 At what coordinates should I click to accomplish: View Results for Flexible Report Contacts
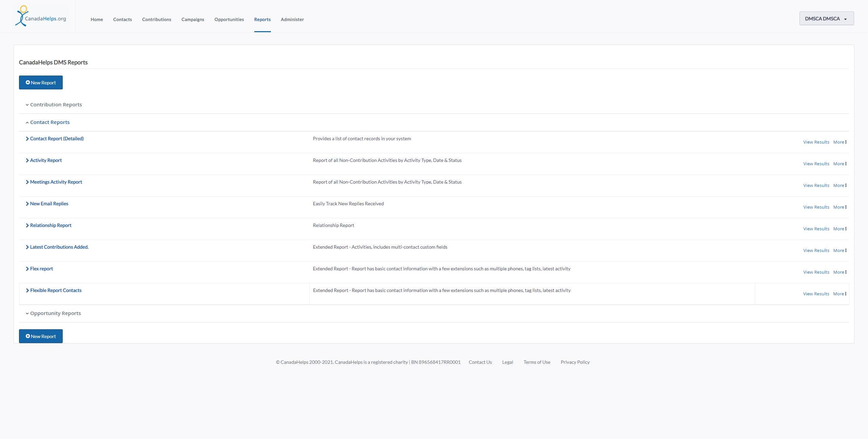816,294
